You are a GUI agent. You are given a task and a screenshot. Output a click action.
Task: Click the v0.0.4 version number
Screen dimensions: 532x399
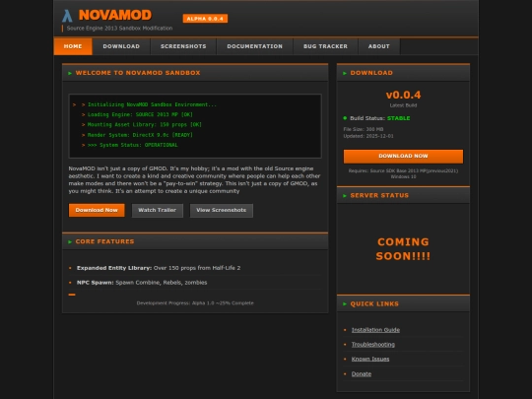(403, 95)
